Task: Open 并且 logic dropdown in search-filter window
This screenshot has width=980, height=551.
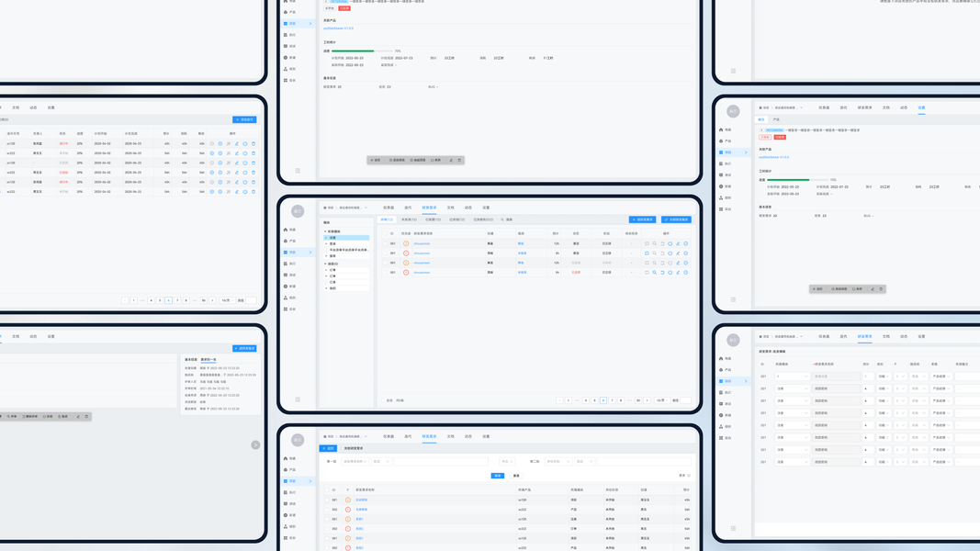Action: (508, 462)
